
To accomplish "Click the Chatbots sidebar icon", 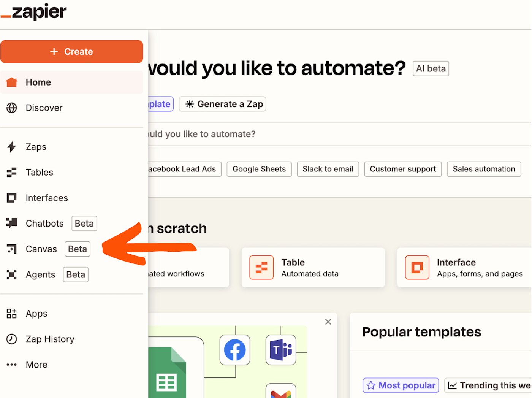I will pos(12,223).
